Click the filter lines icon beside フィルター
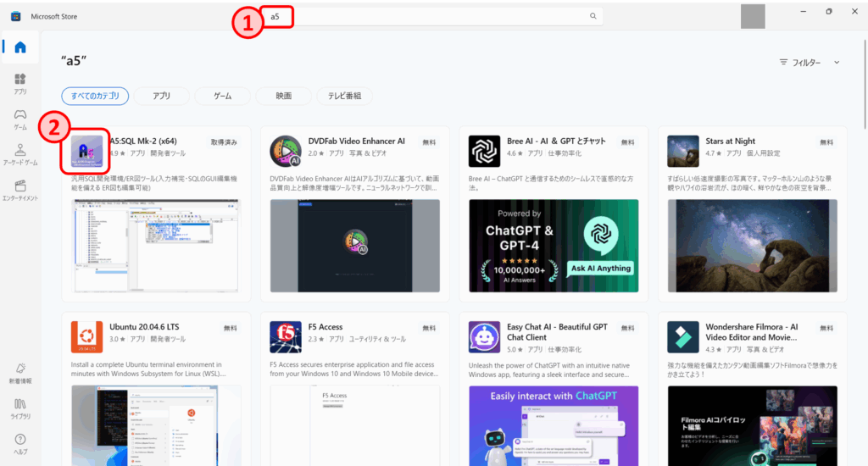 pos(783,62)
